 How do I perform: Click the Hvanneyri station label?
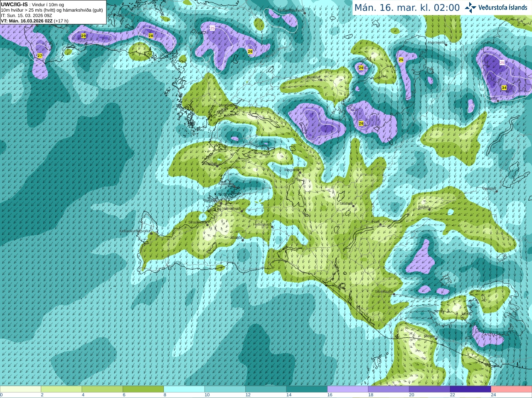coord(227,105)
